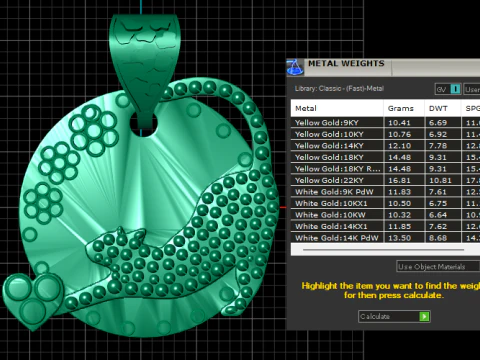Click the SPG column header

(471, 108)
